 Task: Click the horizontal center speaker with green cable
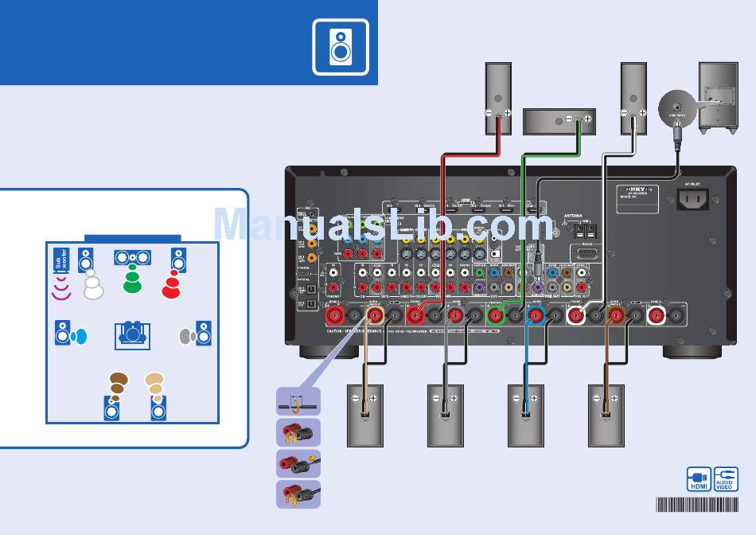(559, 122)
